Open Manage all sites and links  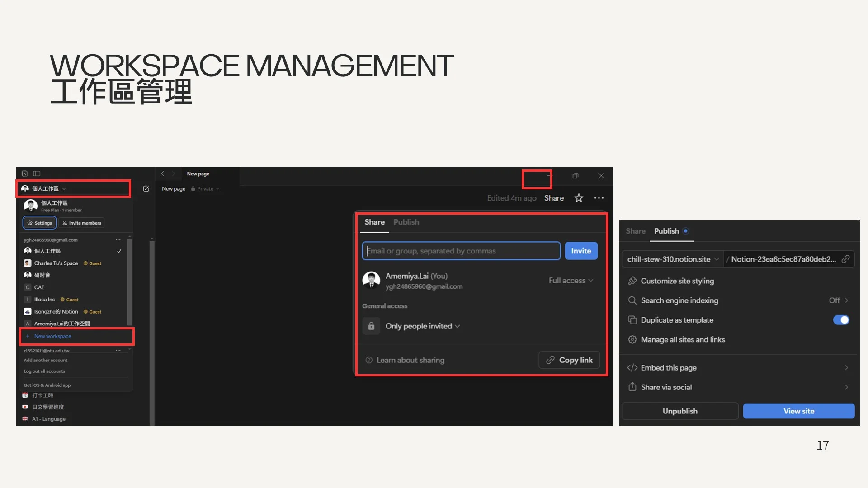tap(682, 339)
